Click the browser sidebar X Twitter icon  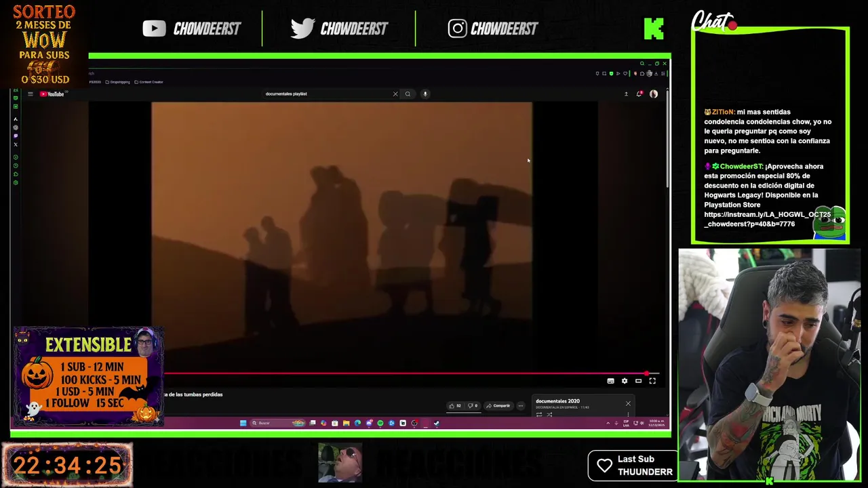pos(16,144)
